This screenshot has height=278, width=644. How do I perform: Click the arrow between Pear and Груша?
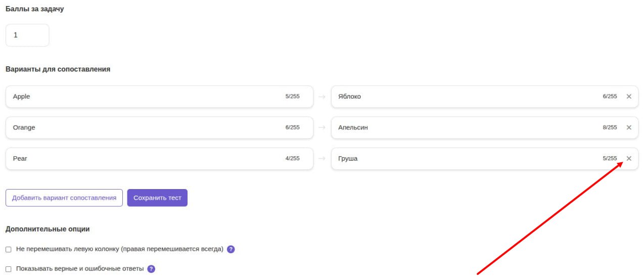(322, 159)
